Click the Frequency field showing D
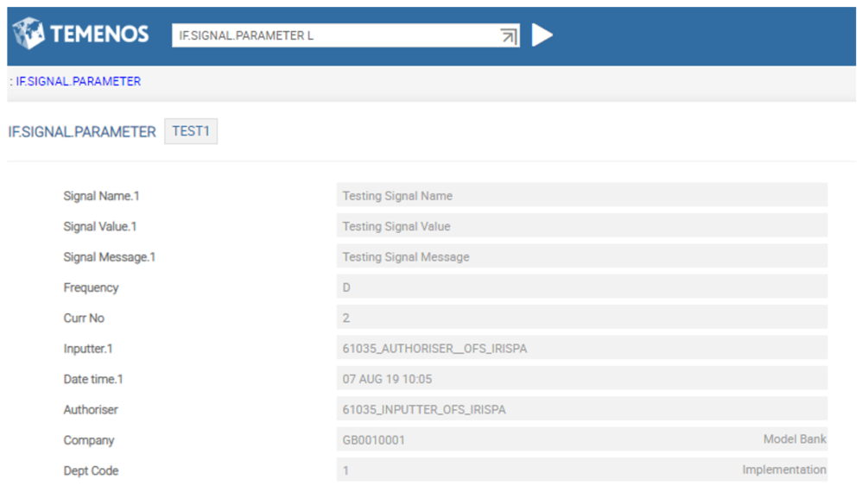868x492 pixels. pyautogui.click(x=581, y=287)
